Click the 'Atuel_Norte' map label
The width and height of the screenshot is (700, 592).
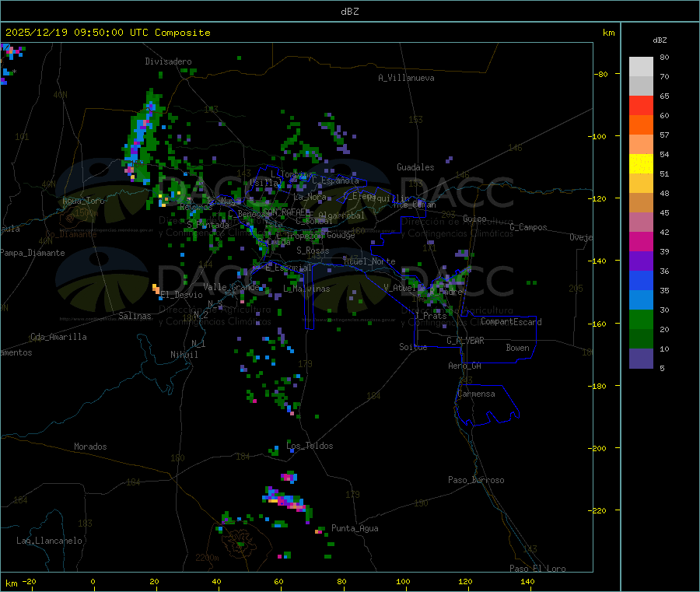coord(369,261)
